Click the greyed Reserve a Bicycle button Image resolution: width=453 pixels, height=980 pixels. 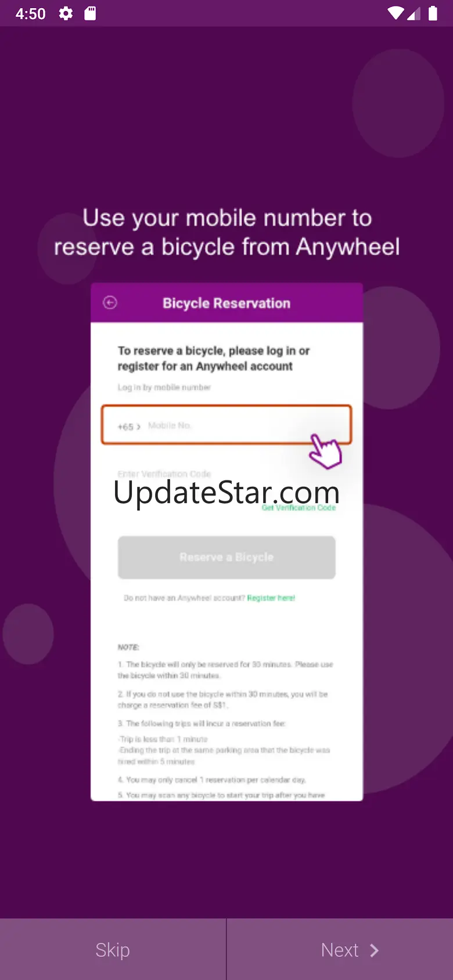point(227,557)
